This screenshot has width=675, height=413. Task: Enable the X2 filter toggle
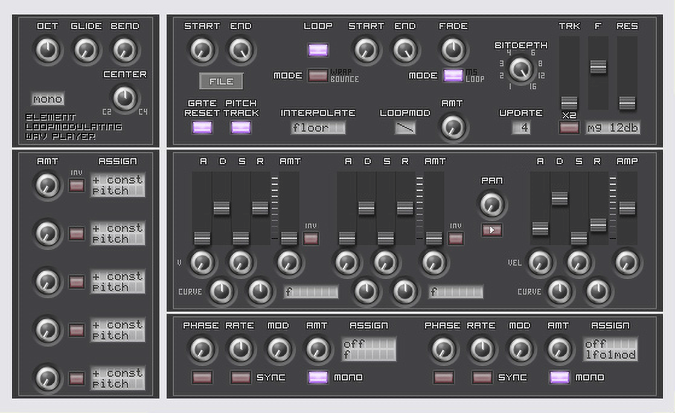tap(569, 127)
